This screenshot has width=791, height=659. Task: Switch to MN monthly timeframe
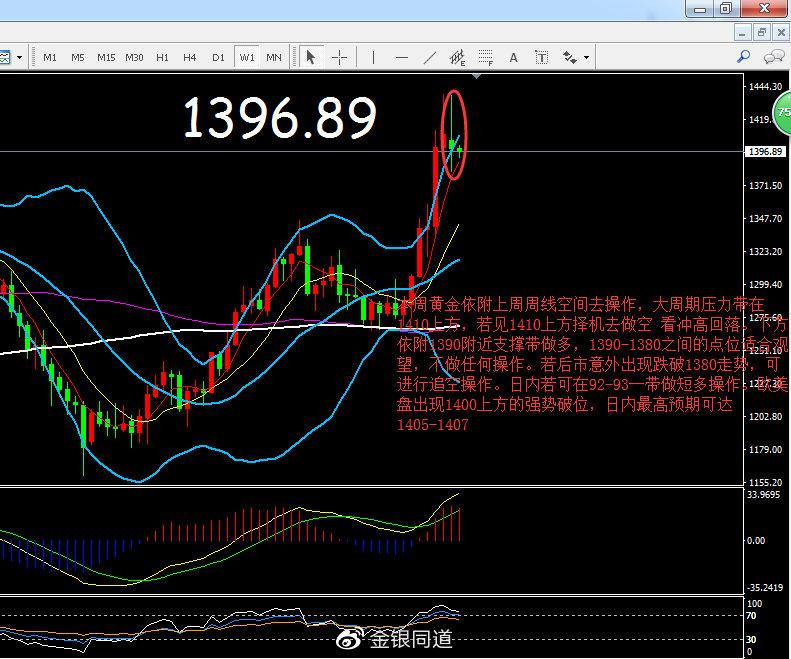(274, 58)
